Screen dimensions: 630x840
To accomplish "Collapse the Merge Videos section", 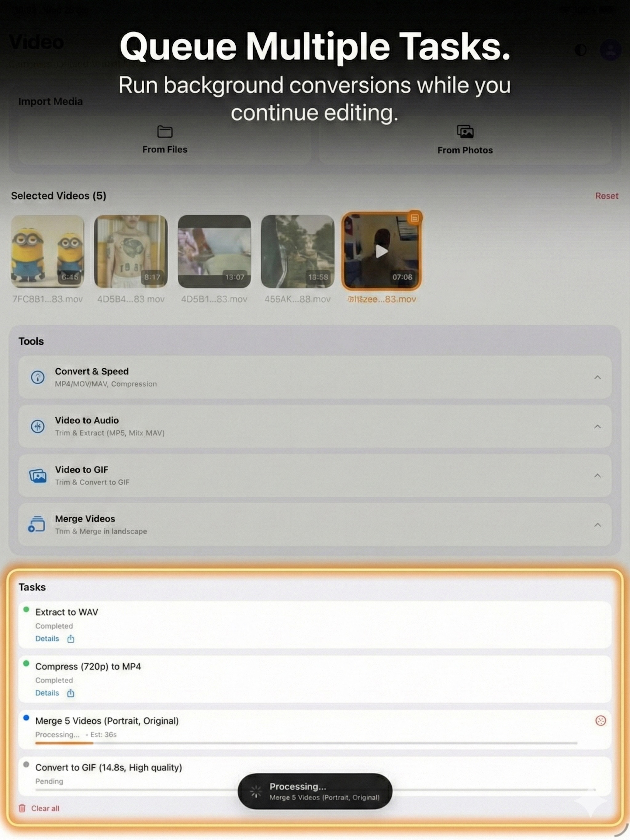I will (597, 525).
